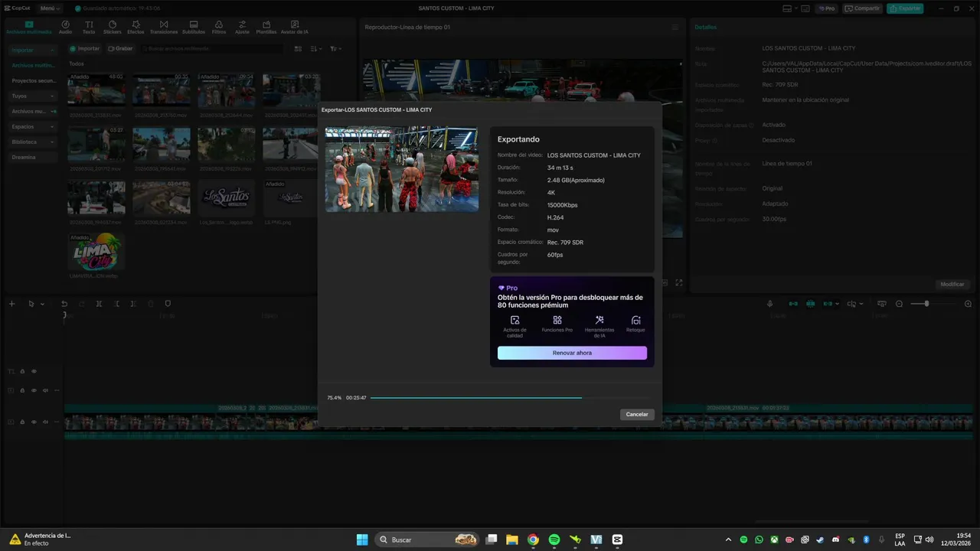
Task: Toggle lock on the main video track
Action: [22, 422]
